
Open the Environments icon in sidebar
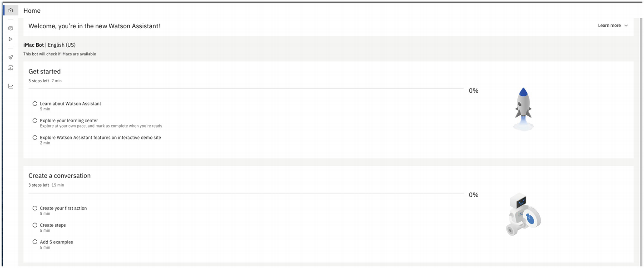pos(10,68)
